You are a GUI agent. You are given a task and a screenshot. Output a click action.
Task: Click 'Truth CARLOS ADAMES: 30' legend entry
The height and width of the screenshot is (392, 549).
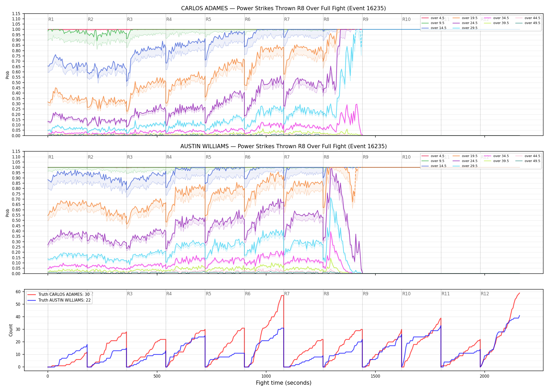point(59,294)
